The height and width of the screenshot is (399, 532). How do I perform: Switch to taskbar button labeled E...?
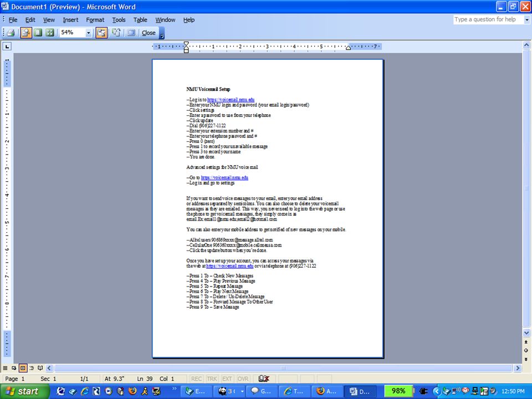(196, 391)
